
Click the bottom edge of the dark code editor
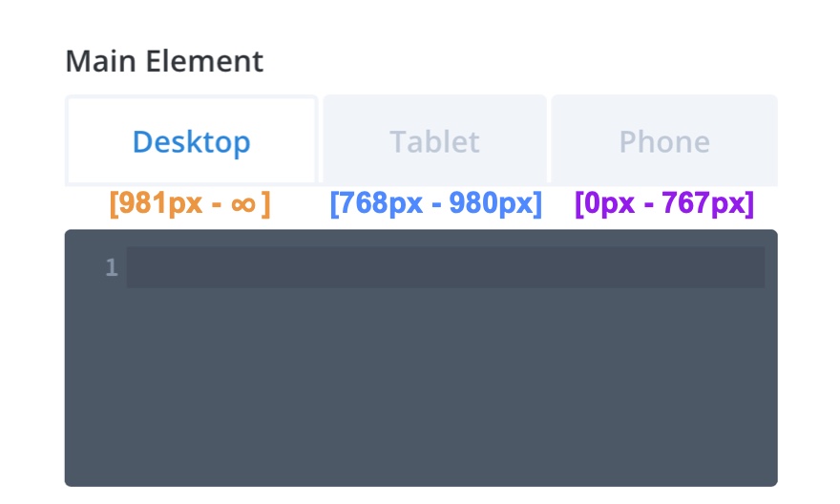(420, 482)
